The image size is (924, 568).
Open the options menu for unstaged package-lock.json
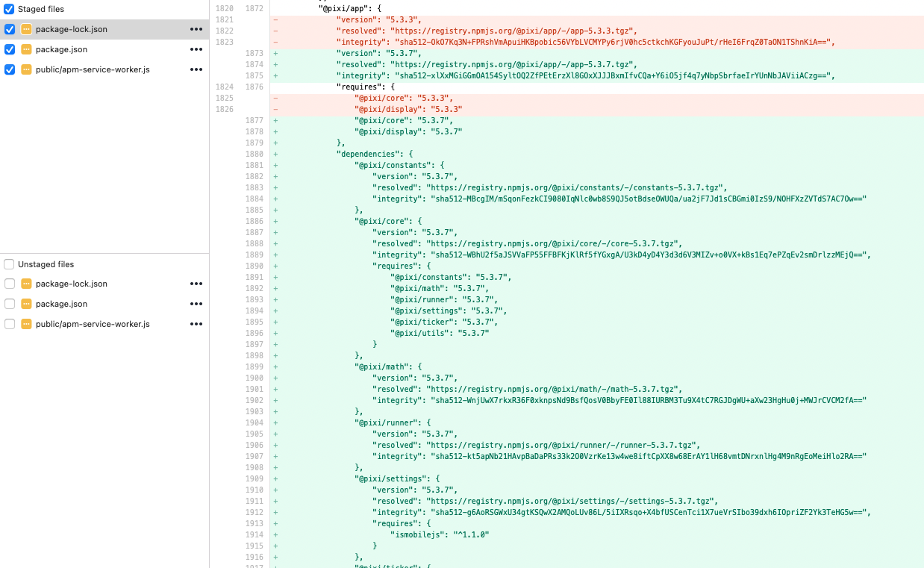pos(196,284)
